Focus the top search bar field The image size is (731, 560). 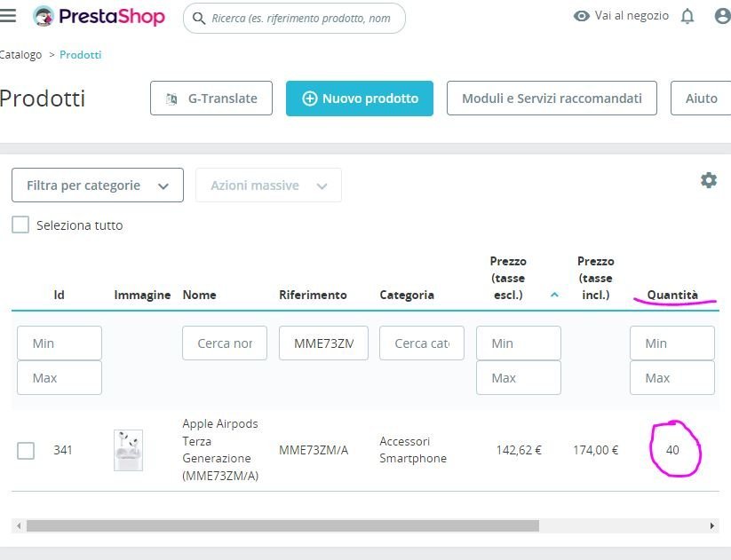tap(294, 18)
